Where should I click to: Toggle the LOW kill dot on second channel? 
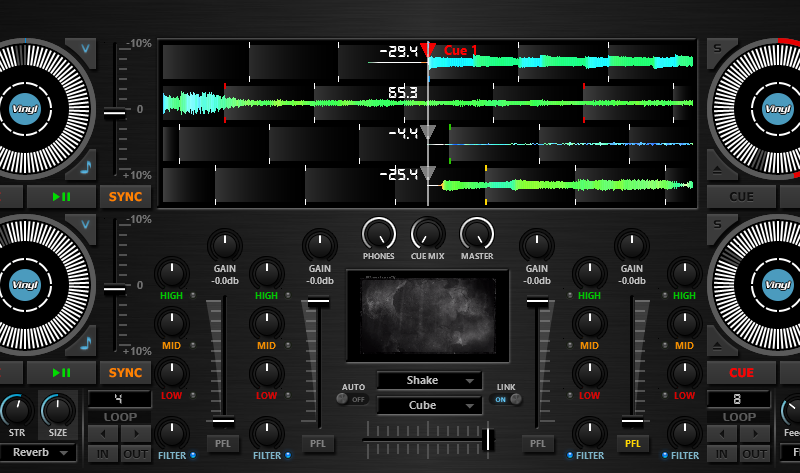click(x=288, y=395)
